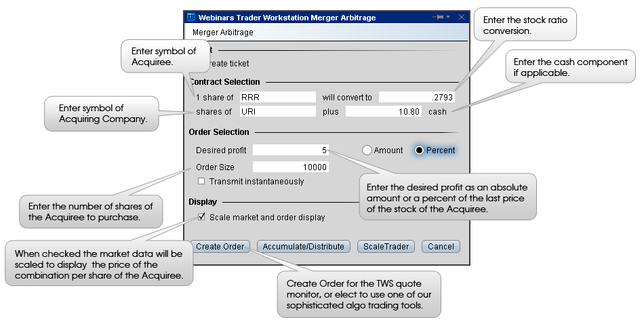Viewport: 644px width, 324px height.
Task: Click the acquirer symbol field containing URI
Action: pos(278,111)
